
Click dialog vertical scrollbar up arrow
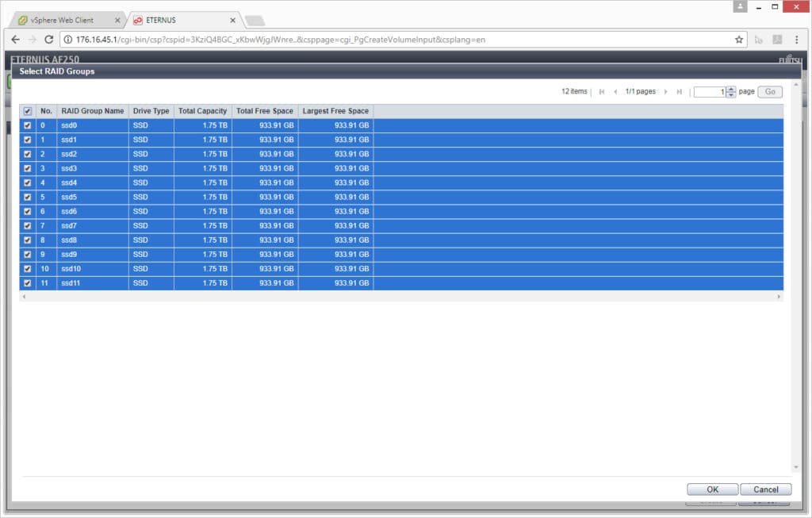tap(796, 84)
